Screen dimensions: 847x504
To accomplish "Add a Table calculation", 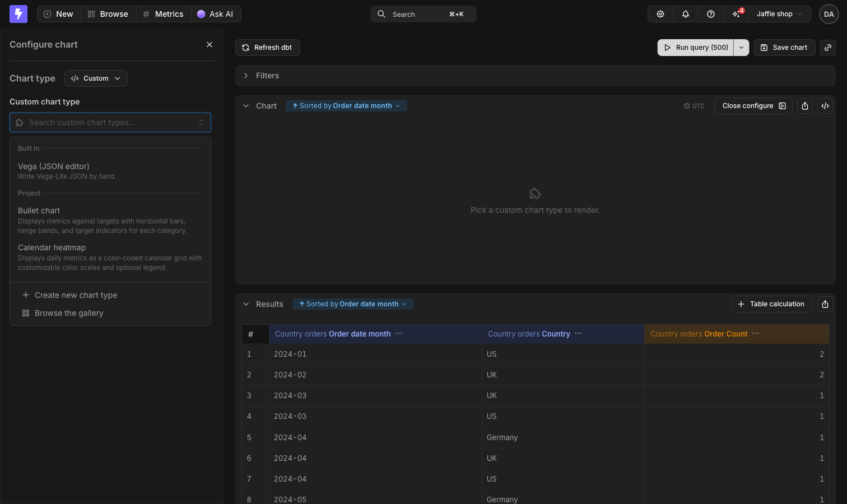I will 772,304.
